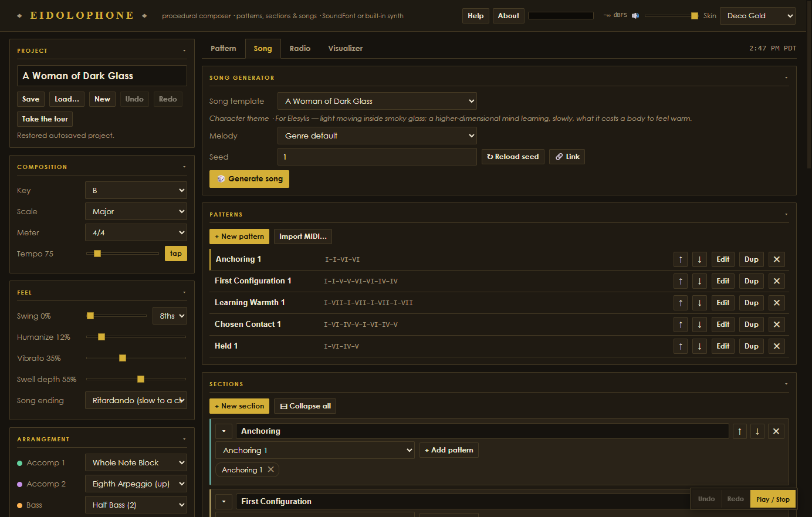Collapse the Arrangement panel
This screenshot has width=812, height=517.
point(184,440)
